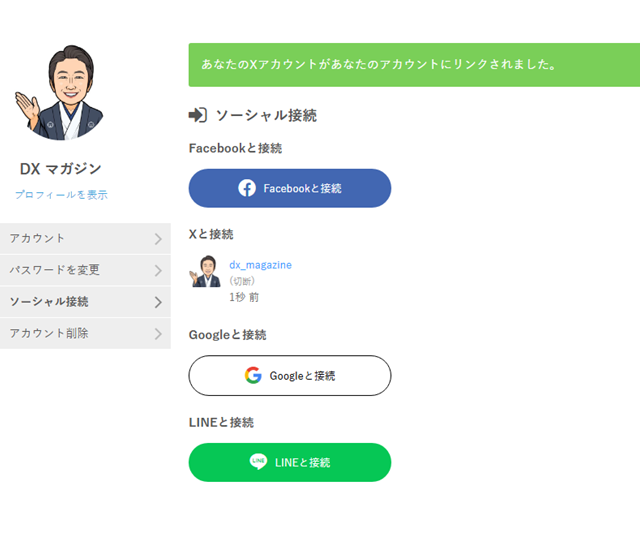Click the アカウント削除 chevron arrow

click(158, 334)
